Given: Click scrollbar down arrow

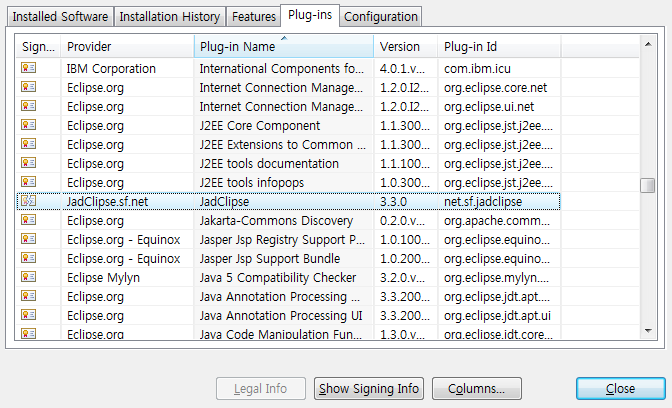Looking at the screenshot, I should click(x=648, y=330).
